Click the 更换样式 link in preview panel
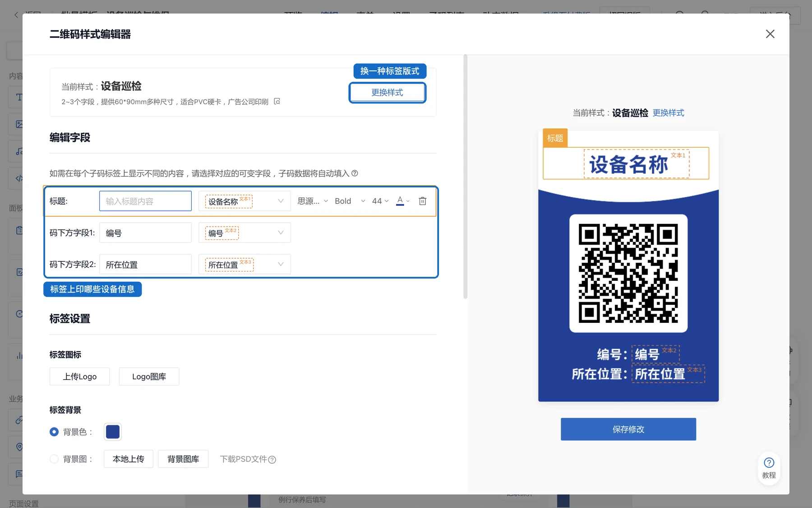812x508 pixels. point(668,113)
